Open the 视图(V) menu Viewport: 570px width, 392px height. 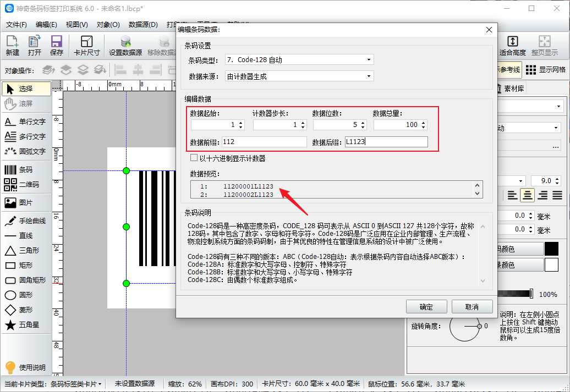point(76,25)
